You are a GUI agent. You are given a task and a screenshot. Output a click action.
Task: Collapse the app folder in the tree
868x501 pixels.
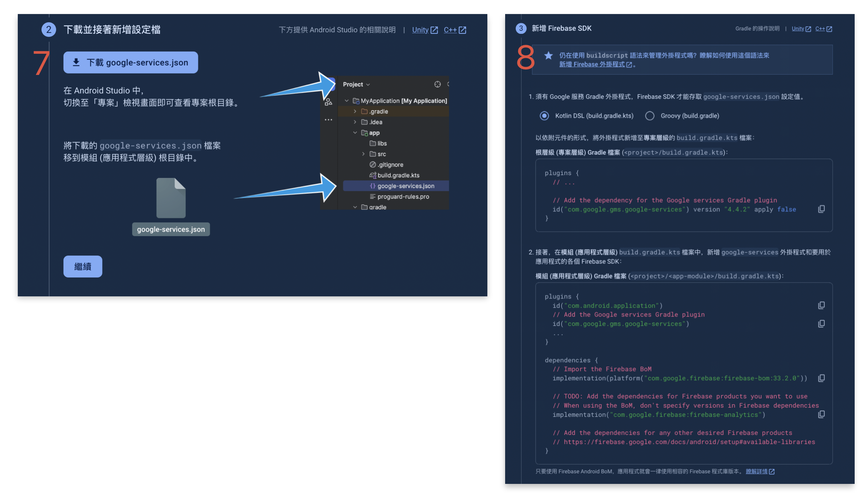tap(355, 133)
